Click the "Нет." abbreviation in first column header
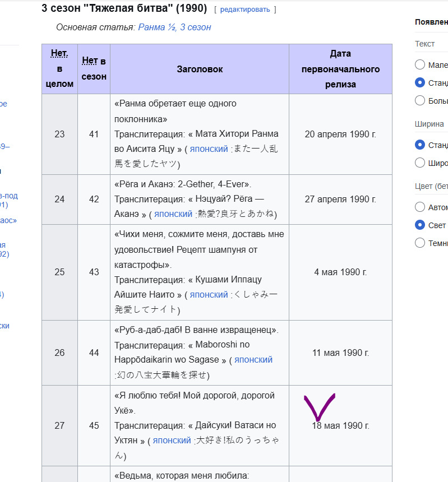The height and width of the screenshot is (482, 448). pyautogui.click(x=59, y=54)
